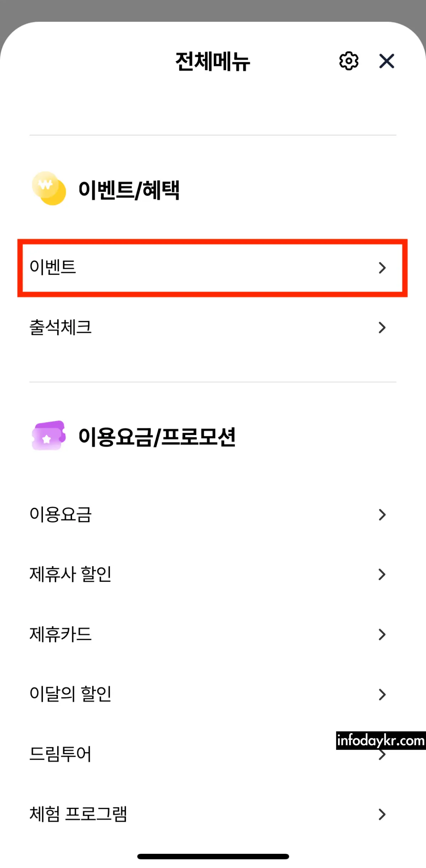
Task: Expand 이용요금 with the chevron
Action: coord(382,514)
